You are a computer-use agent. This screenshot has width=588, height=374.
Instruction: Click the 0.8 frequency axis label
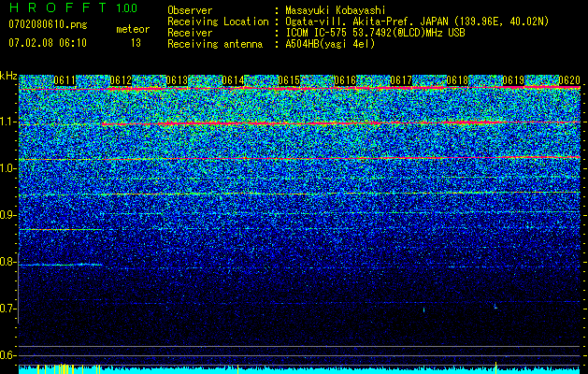pyautogui.click(x=7, y=262)
